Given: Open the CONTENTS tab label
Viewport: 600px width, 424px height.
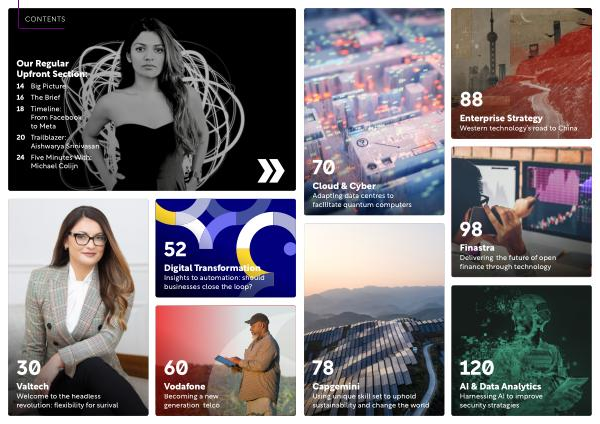Looking at the screenshot, I should point(45,19).
